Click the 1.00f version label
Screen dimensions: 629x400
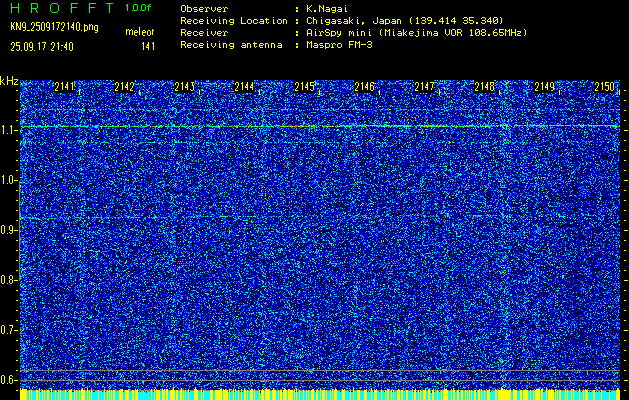pos(138,8)
